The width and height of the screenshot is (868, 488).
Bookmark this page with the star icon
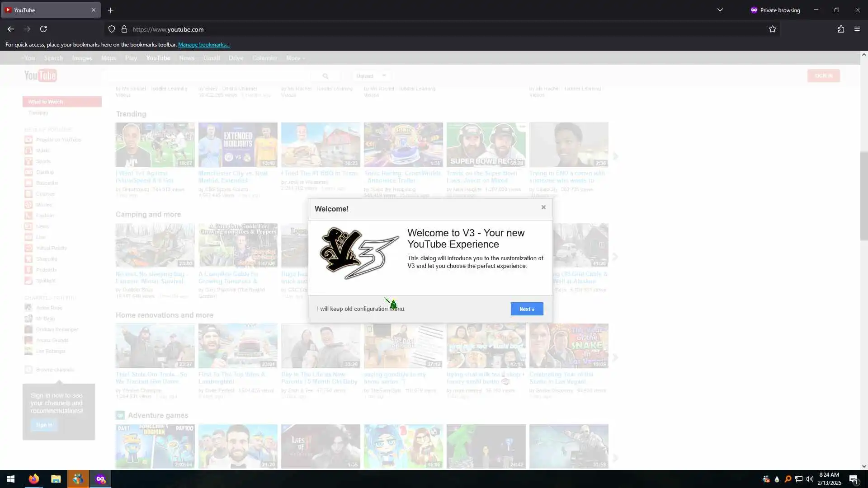coord(772,29)
